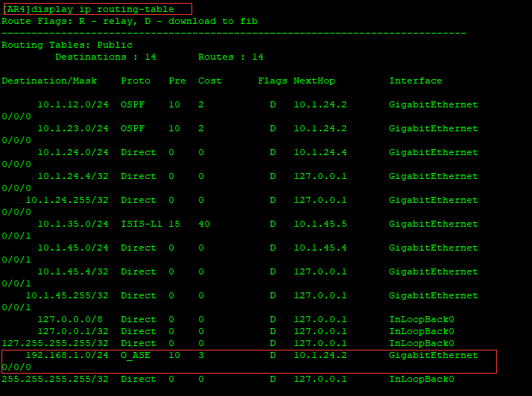Click the 'Interface' column header
The height and width of the screenshot is (396, 532).
click(x=416, y=81)
